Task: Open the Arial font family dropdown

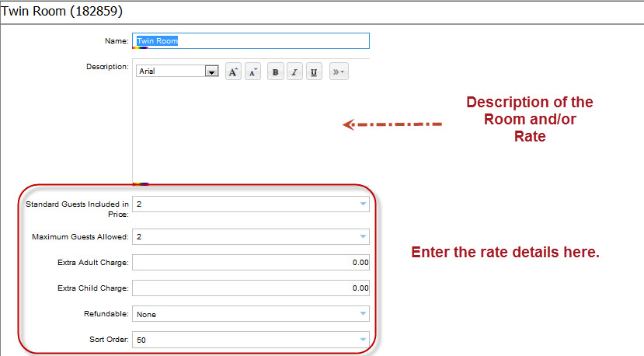Action: tap(210, 72)
